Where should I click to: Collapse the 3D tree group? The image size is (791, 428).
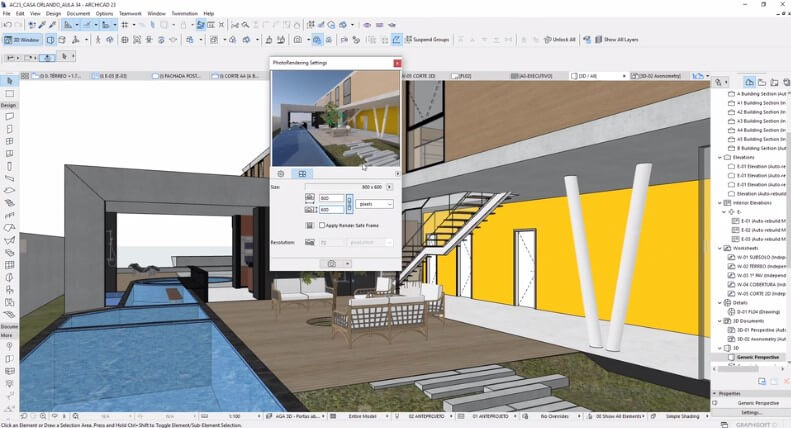(x=720, y=348)
